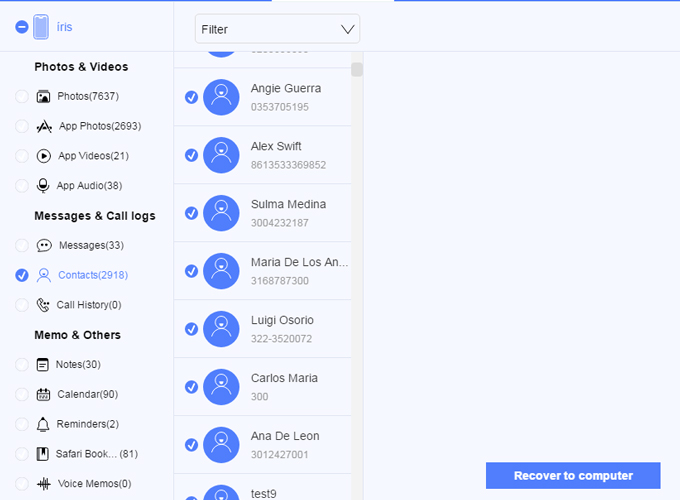680x500 pixels.
Task: Enable the Voice Memos(0) checkbox
Action: point(22,484)
